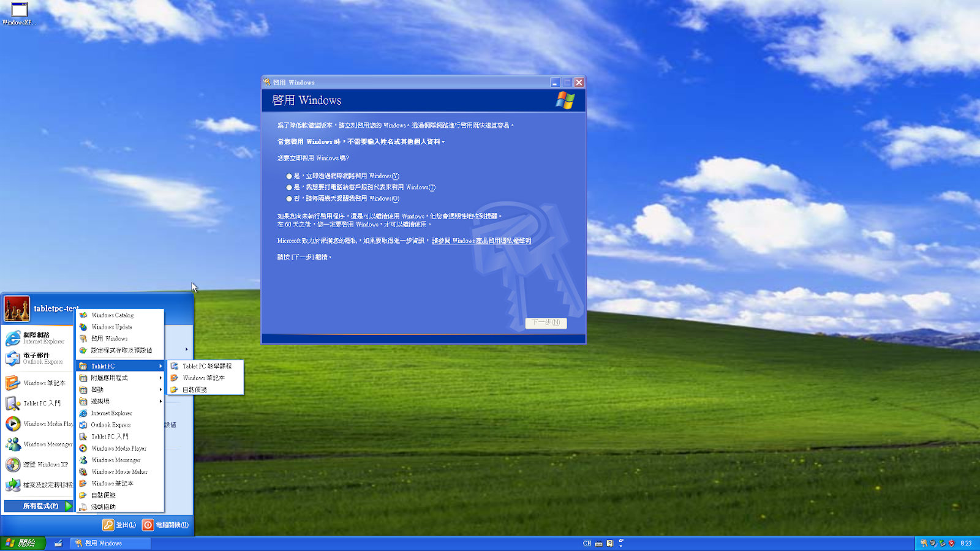This screenshot has height=551, width=980.
Task: Minimize the 啓用 Windows dialog
Action: click(555, 82)
